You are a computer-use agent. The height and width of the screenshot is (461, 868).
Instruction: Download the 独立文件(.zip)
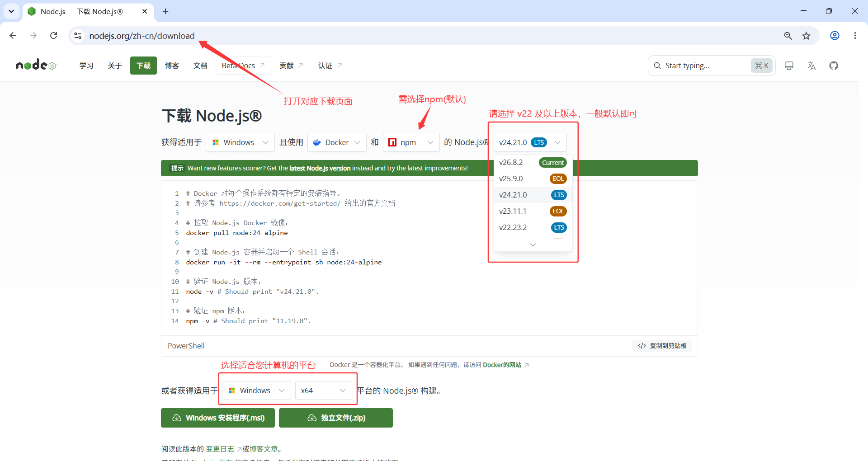click(x=336, y=418)
